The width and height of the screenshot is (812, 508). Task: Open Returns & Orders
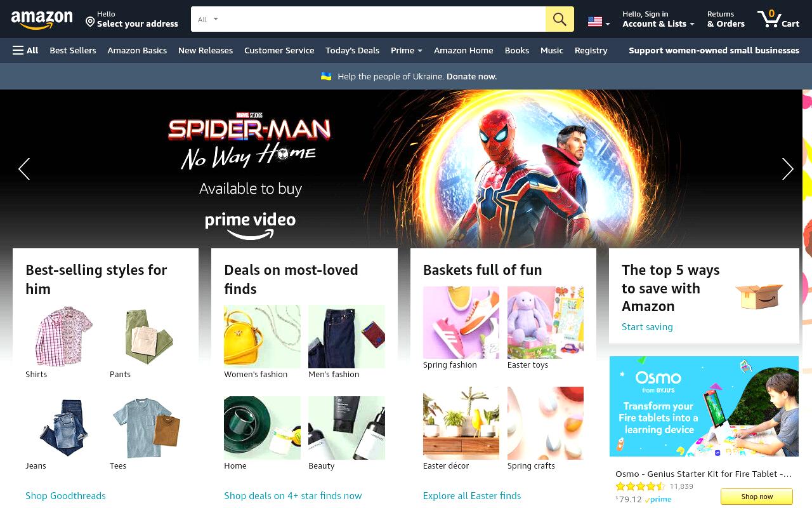[726, 19]
